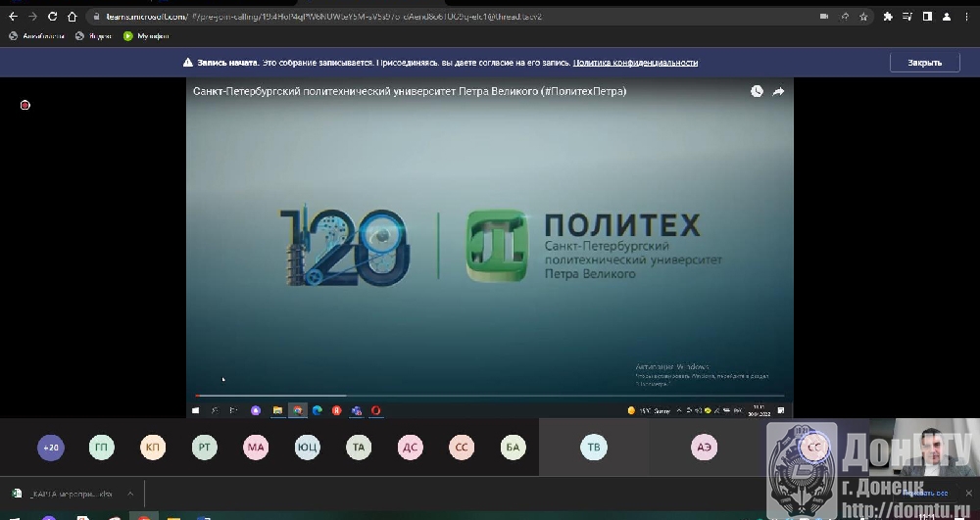Select participant avatar МА

pos(256,447)
